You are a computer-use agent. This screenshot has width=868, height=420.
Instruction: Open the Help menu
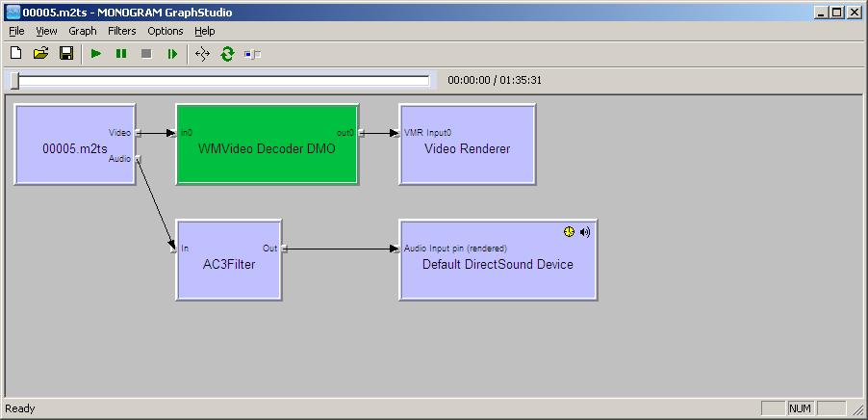pos(204,31)
